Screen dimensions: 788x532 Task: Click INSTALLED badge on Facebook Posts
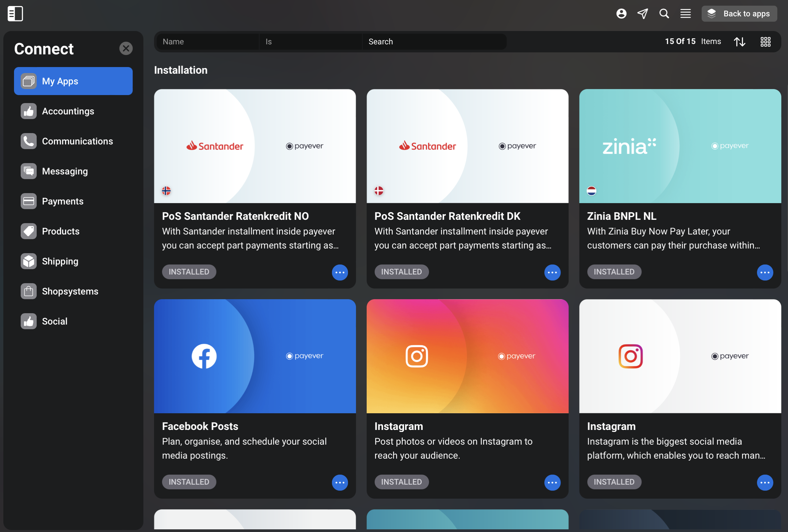(x=189, y=482)
